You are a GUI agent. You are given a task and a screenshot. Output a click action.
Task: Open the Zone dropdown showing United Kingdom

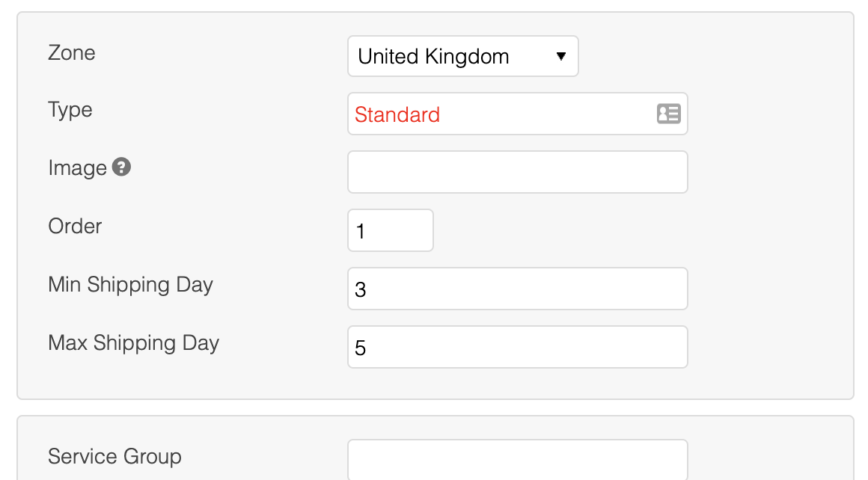(462, 57)
